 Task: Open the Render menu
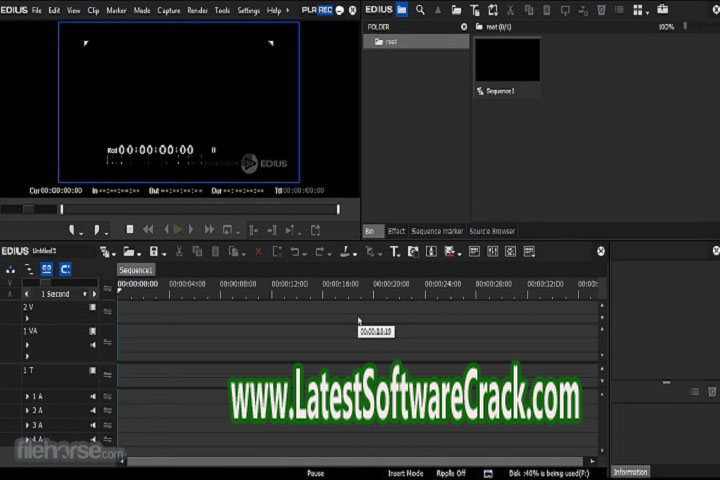197,10
